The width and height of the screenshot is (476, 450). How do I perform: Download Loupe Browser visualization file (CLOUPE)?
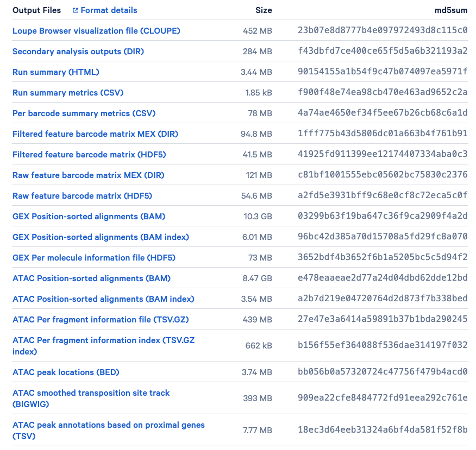tap(96, 31)
